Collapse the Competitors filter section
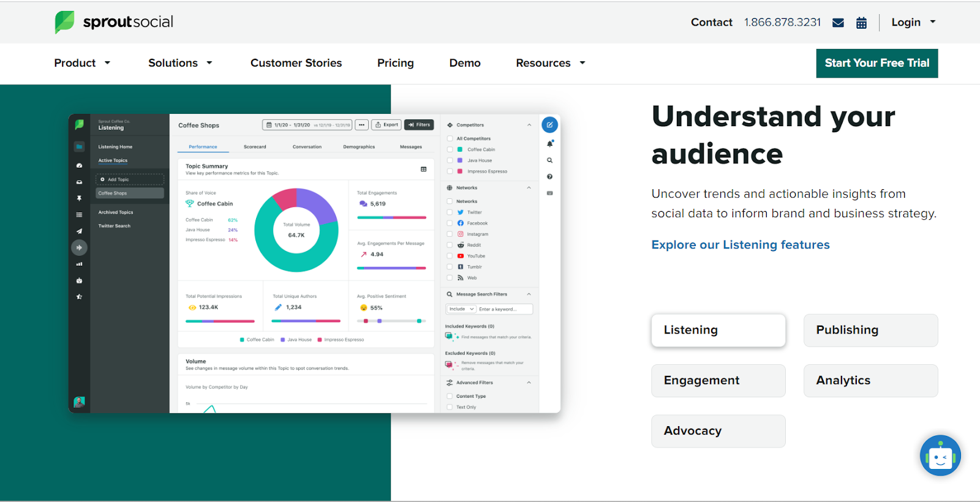This screenshot has height=502, width=980. (x=529, y=125)
